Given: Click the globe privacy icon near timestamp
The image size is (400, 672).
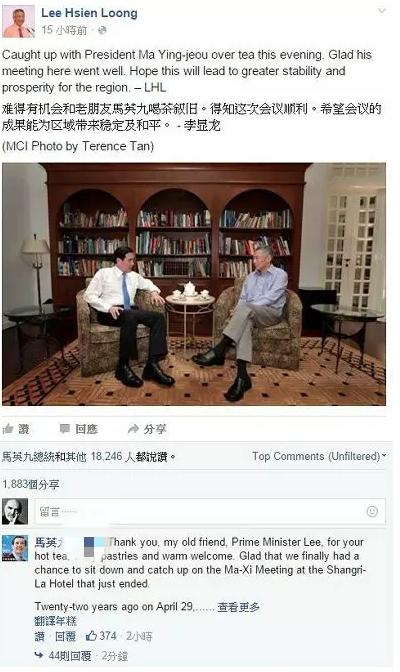Looking at the screenshot, I should click(102, 30).
